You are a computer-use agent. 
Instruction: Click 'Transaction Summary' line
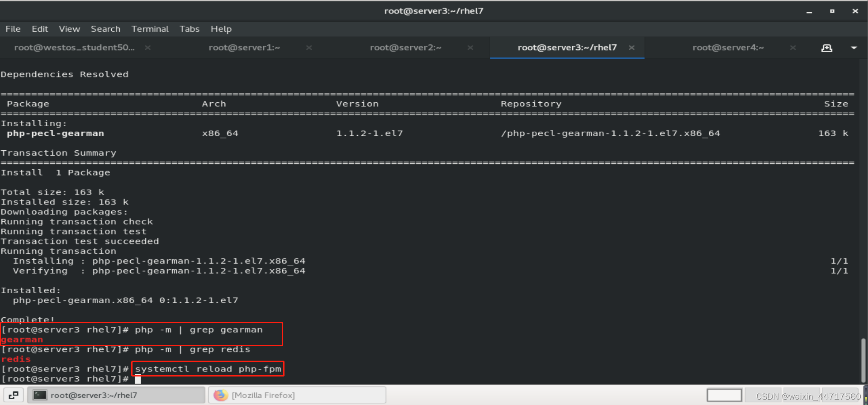[58, 153]
